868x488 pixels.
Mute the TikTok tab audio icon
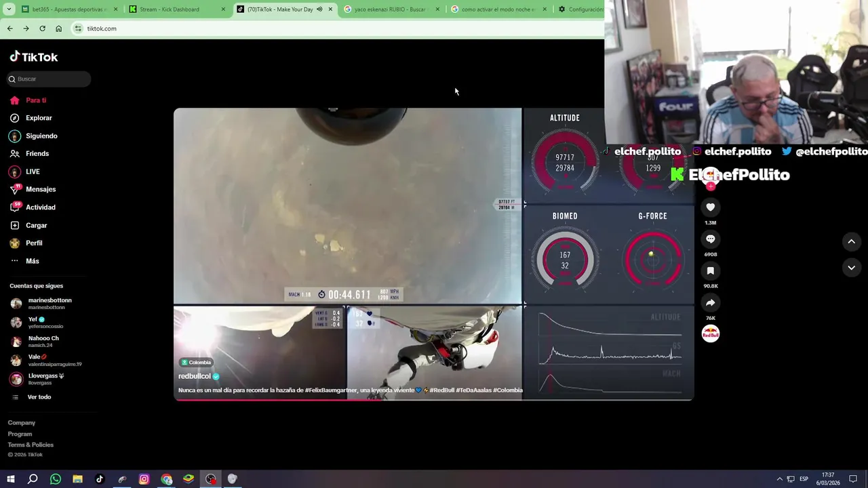(319, 9)
